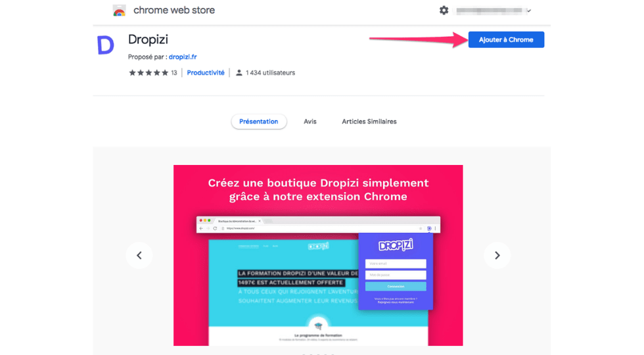Click the Chrome Web Store rainbow logo

tap(119, 11)
